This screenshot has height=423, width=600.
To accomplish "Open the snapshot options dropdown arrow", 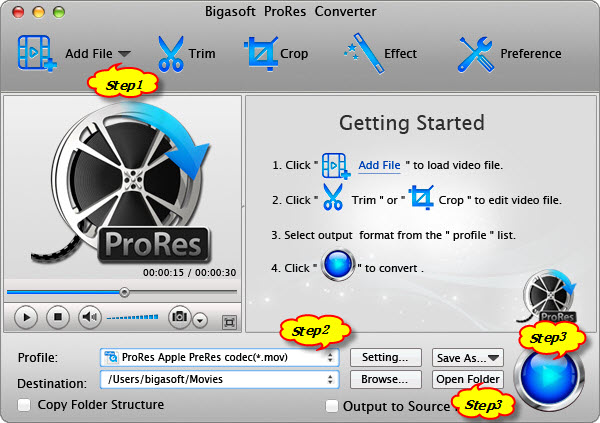I will point(200,321).
